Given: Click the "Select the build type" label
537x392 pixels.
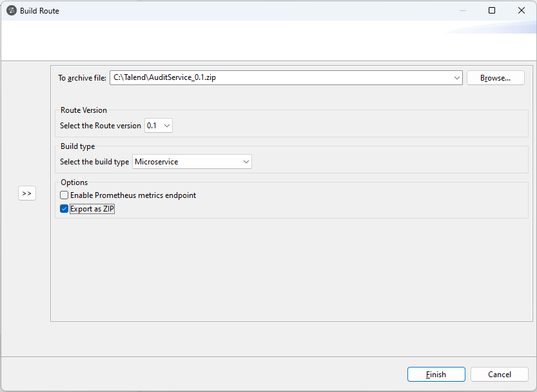Looking at the screenshot, I should click(x=95, y=162).
